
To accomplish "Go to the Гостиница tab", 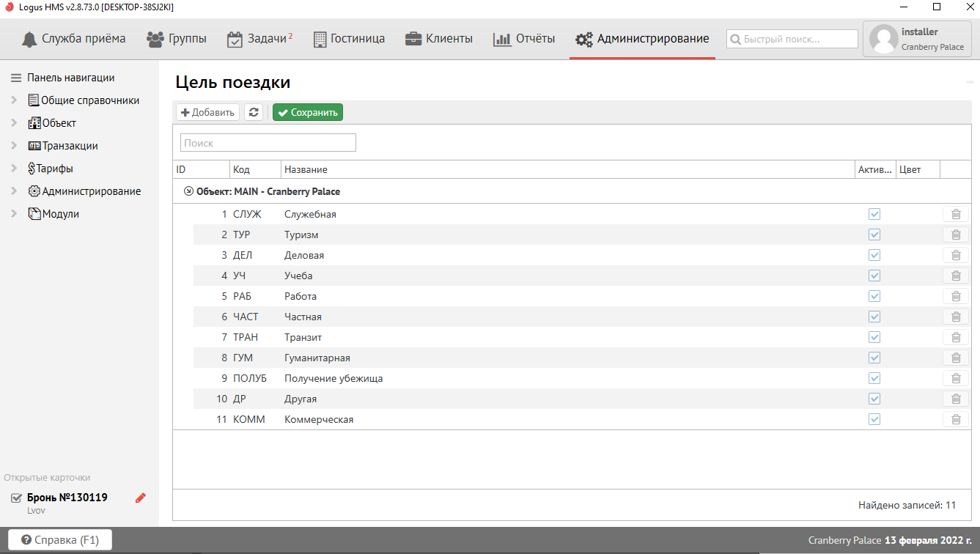I will (x=349, y=39).
